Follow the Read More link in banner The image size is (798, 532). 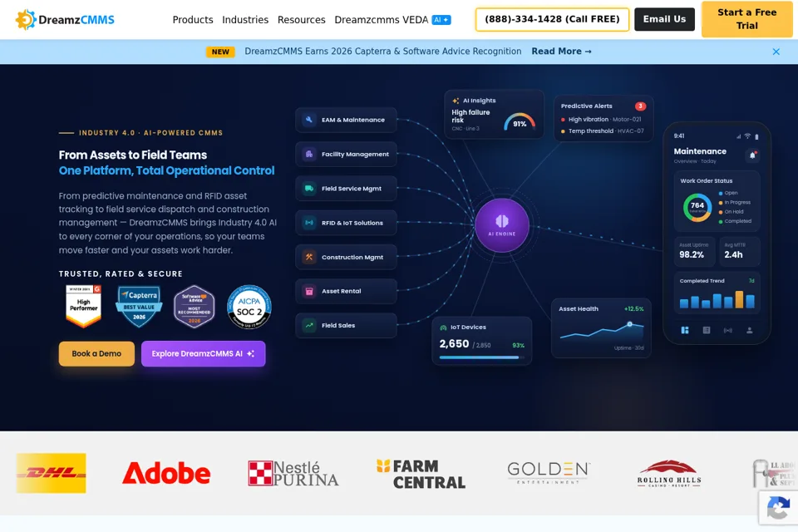click(x=561, y=52)
